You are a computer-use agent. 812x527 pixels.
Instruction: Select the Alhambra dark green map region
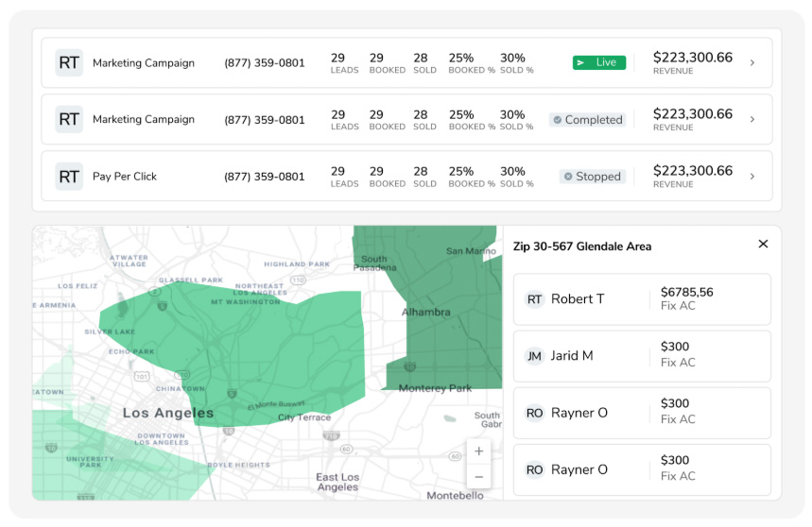(444, 340)
